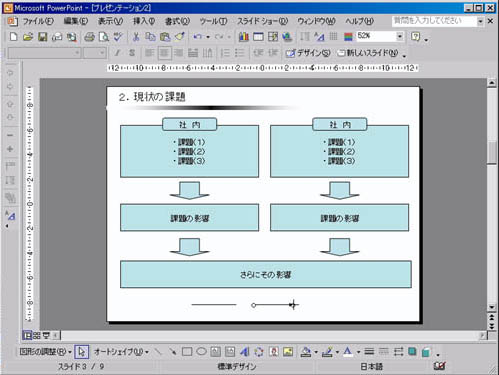Select the Oval drawing tool
The image size is (499, 375).
(x=201, y=352)
